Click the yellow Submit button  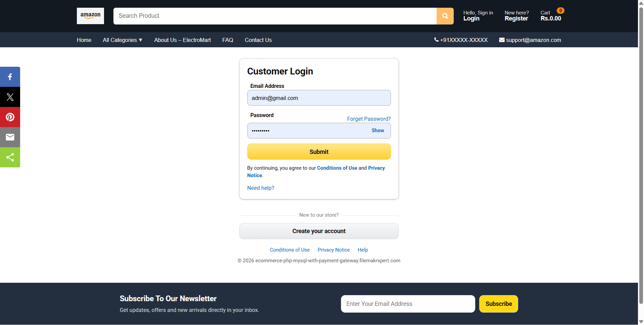coord(319,152)
